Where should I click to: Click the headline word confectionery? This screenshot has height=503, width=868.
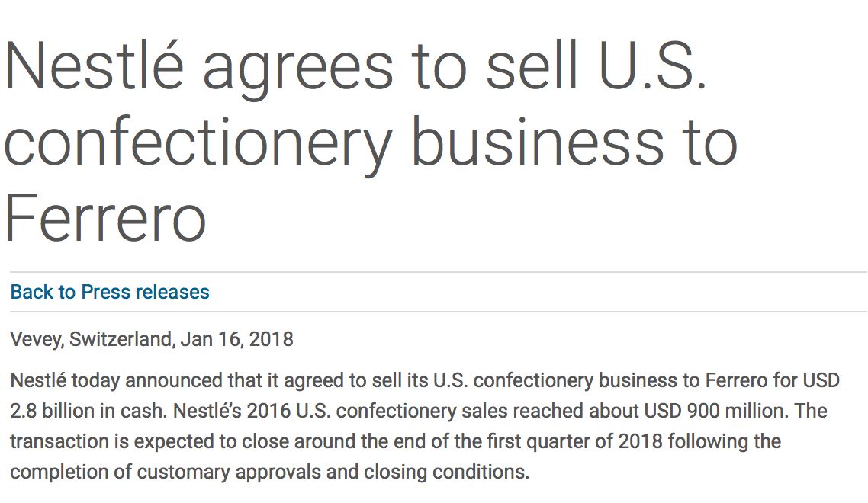tap(198, 143)
